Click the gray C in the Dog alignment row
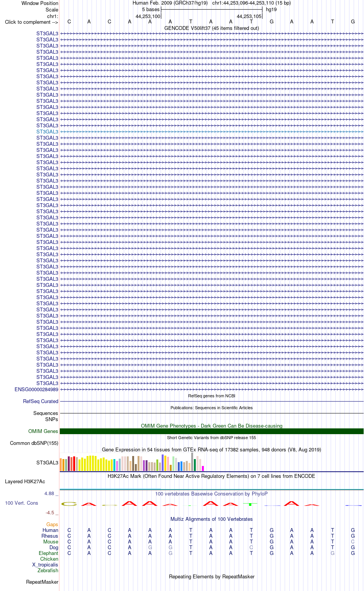364x591 pixels. coord(251,547)
